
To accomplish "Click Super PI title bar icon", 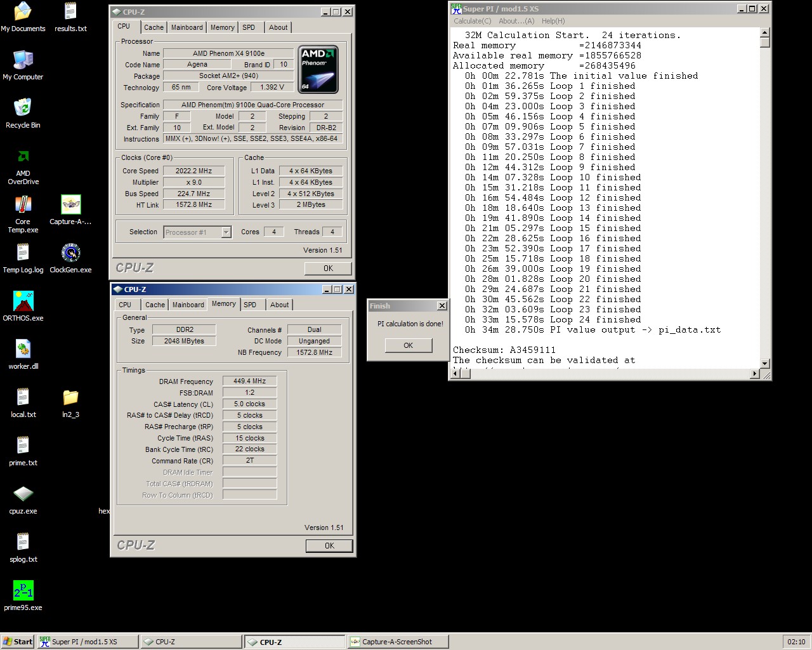I will 456,9.
